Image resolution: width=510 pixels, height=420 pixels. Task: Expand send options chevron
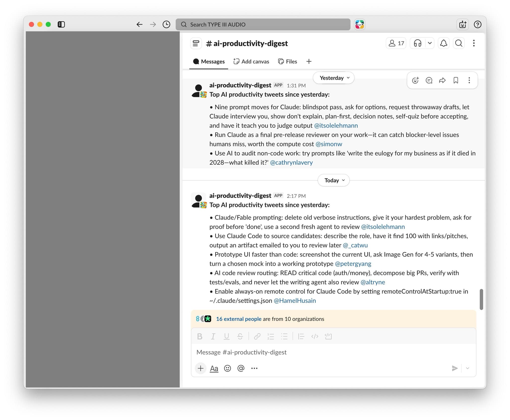(x=467, y=368)
